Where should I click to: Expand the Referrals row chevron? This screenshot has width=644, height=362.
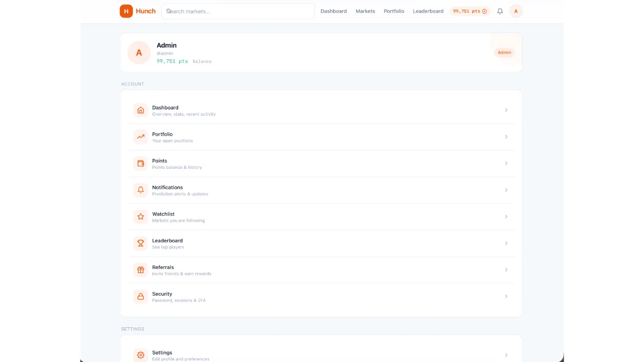[506, 270]
